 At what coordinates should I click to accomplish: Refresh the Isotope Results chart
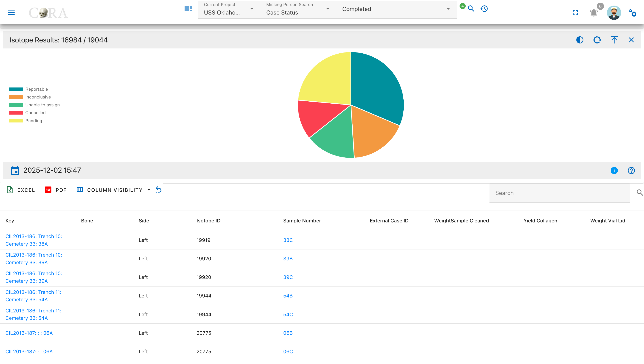pyautogui.click(x=597, y=40)
